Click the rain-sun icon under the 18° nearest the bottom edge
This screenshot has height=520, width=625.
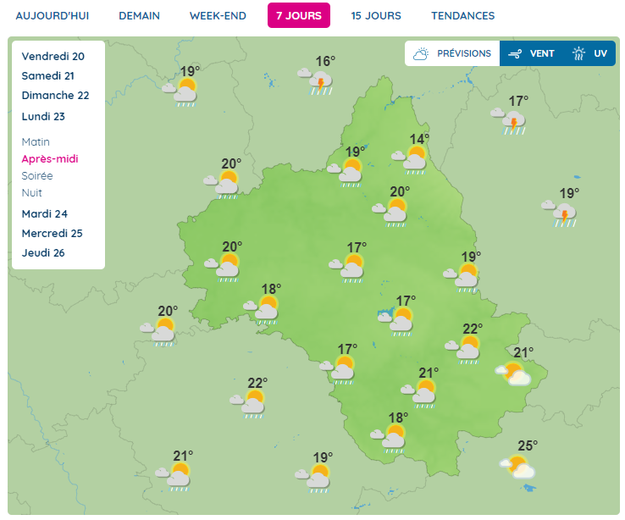click(x=388, y=438)
